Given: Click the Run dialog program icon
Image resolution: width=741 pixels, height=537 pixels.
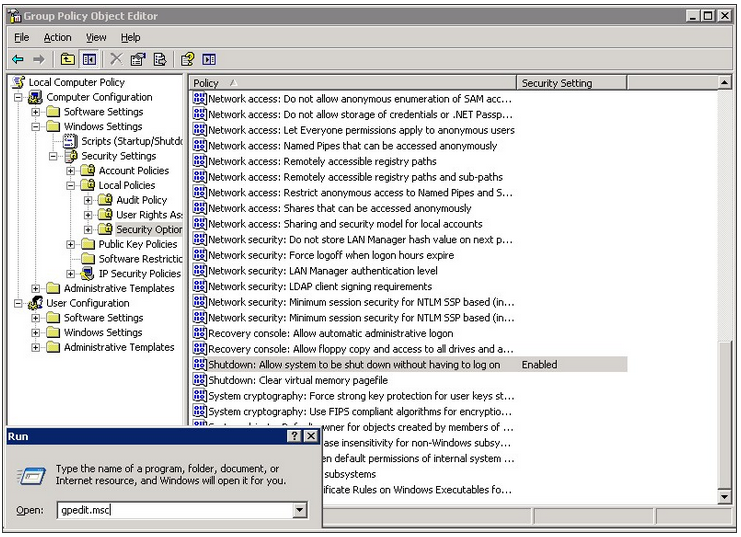Looking at the screenshot, I should 31,475.
